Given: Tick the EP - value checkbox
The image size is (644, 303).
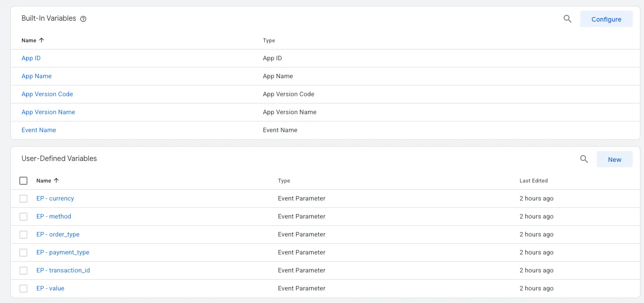Looking at the screenshot, I should pyautogui.click(x=23, y=289).
